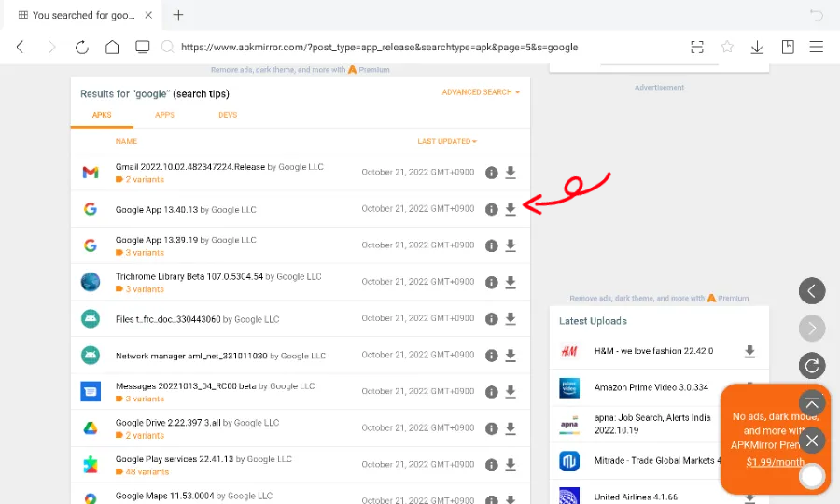
Task: Click the browser forward arrow
Action: (x=52, y=47)
